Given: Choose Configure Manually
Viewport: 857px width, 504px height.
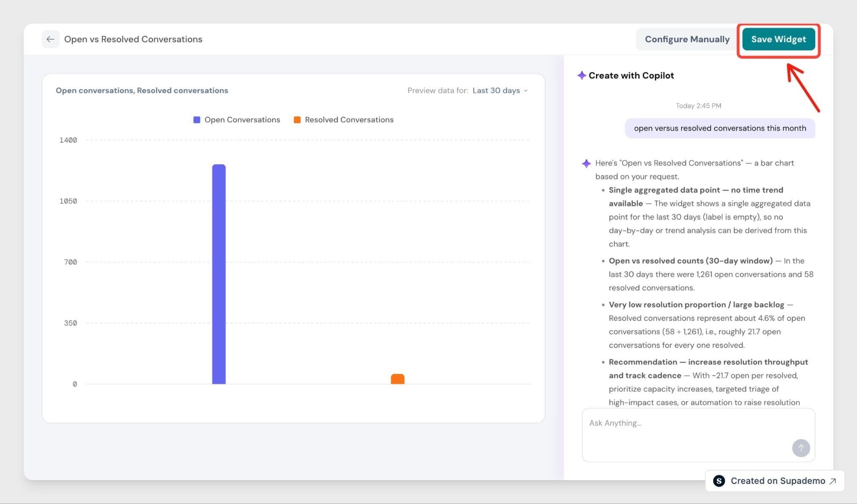Looking at the screenshot, I should pyautogui.click(x=687, y=39).
